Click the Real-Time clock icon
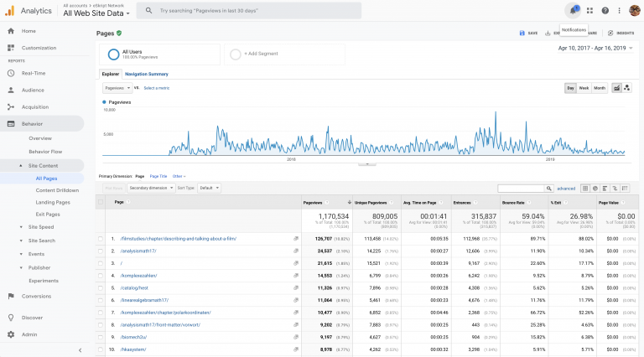This screenshot has height=357, width=644. coord(11,73)
